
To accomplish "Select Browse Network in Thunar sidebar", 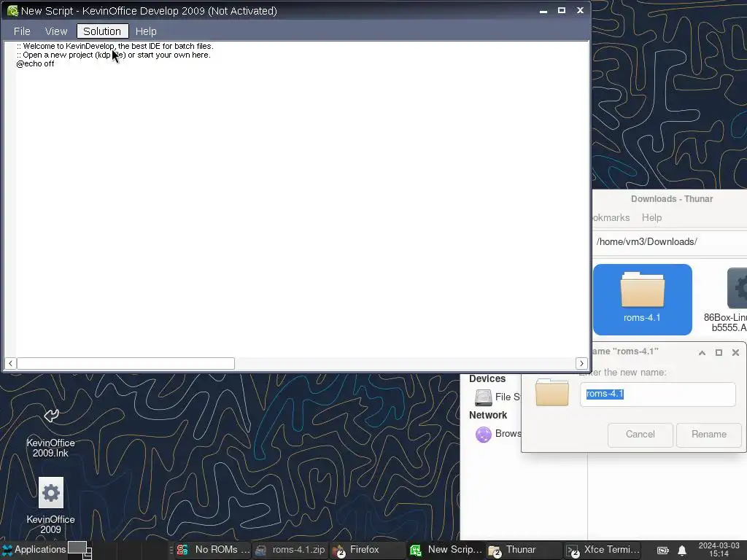I will click(498, 434).
